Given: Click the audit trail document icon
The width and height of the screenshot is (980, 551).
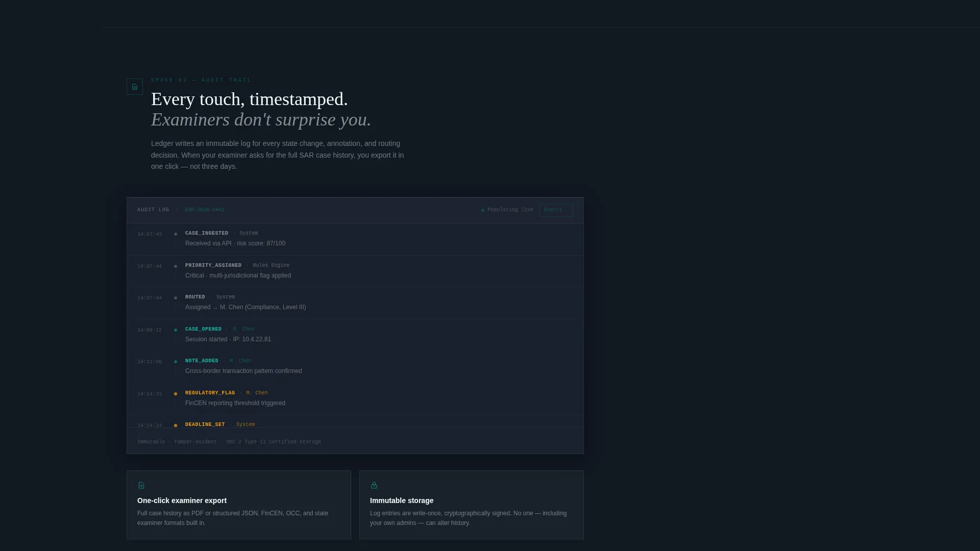Looking at the screenshot, I should [135, 87].
